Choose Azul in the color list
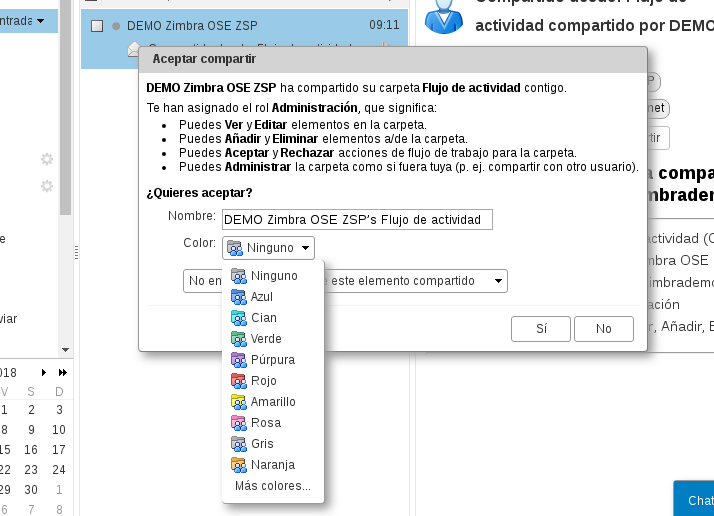The height and width of the screenshot is (516, 714). (273, 296)
